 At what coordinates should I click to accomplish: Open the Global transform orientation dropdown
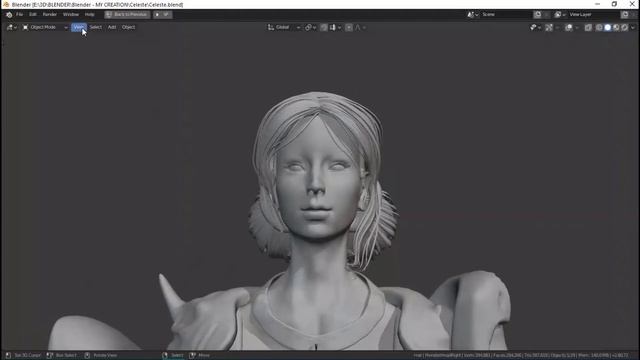[284, 27]
